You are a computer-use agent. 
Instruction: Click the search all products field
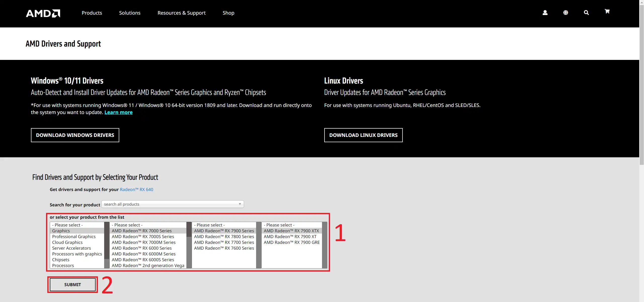click(173, 204)
